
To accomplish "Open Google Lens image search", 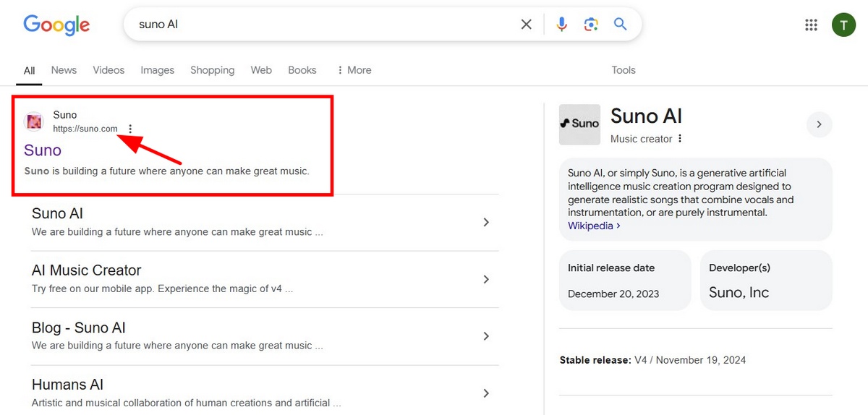I will pyautogui.click(x=591, y=25).
